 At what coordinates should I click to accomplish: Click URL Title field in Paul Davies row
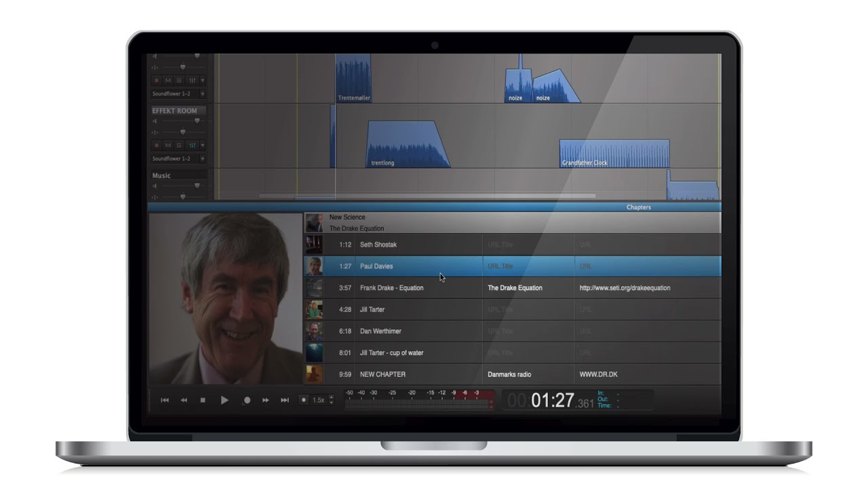pos(529,266)
